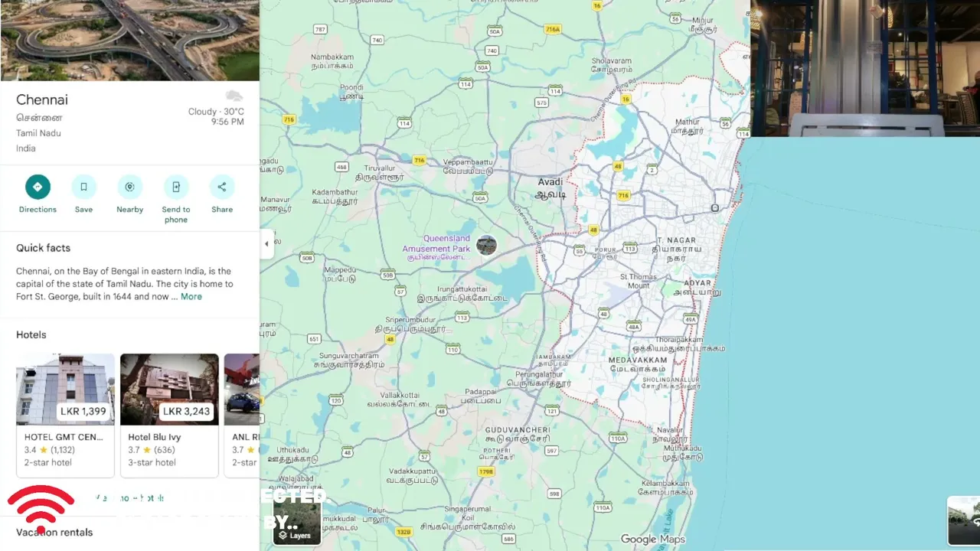Save Chennai to your lists
The width and height of the screenshot is (980, 551).
coord(83,187)
